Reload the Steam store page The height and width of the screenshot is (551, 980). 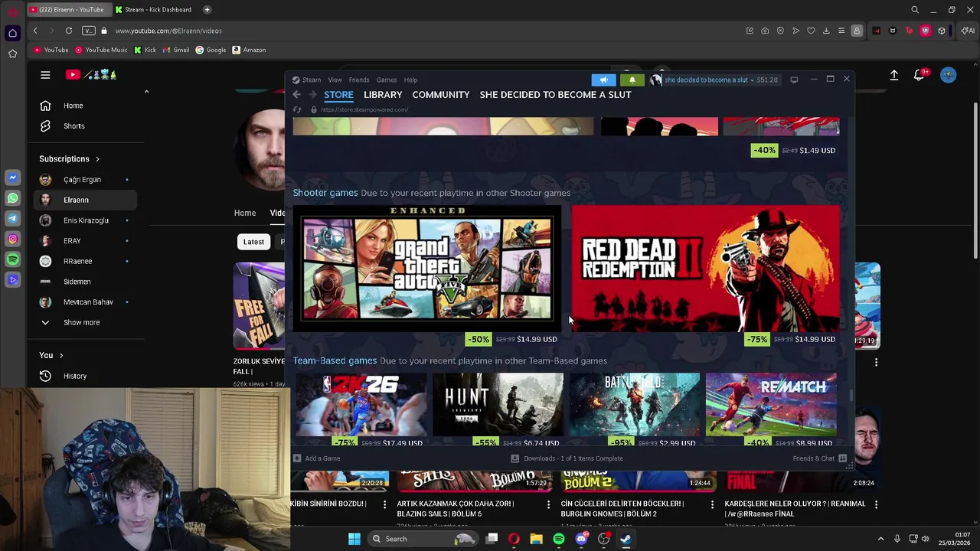[x=297, y=109]
